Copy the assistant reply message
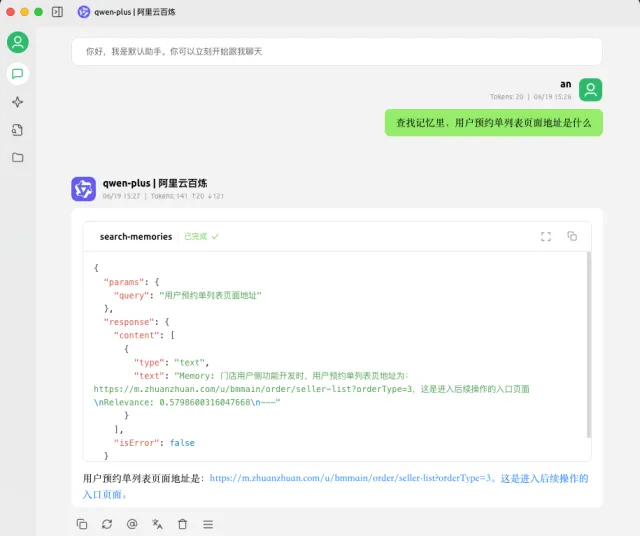Viewport: 640px width, 536px height. point(82,524)
